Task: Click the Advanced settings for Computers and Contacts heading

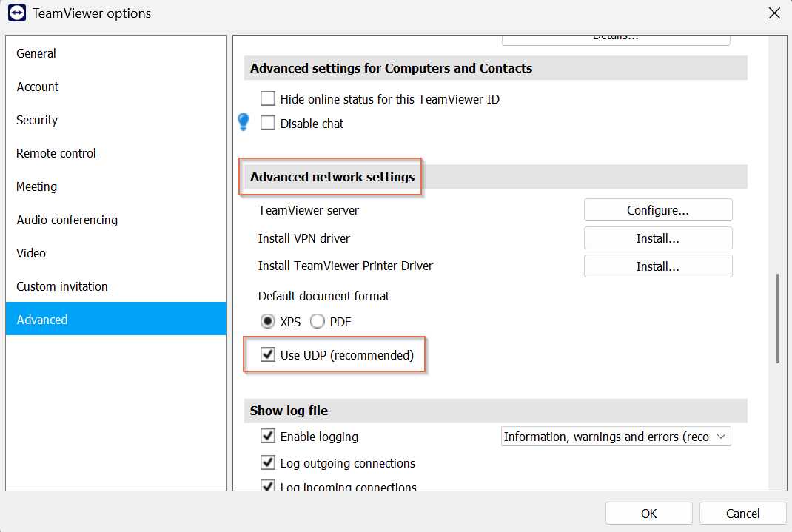Action: click(391, 67)
